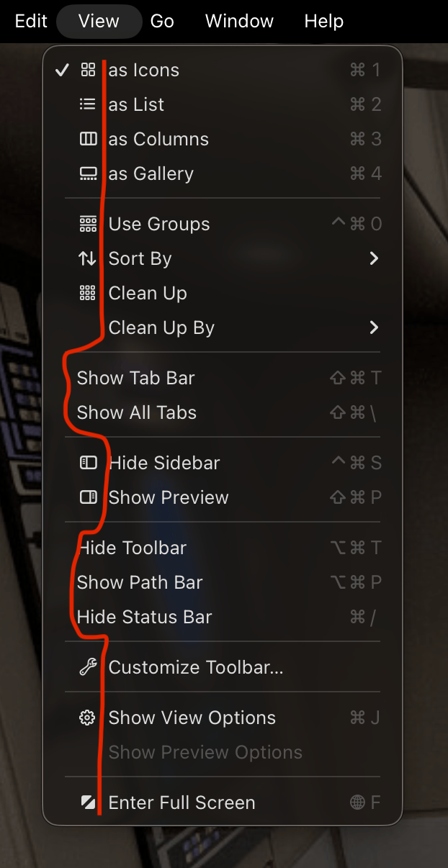448x868 pixels.
Task: Choose Show Path Bar
Action: point(140,582)
